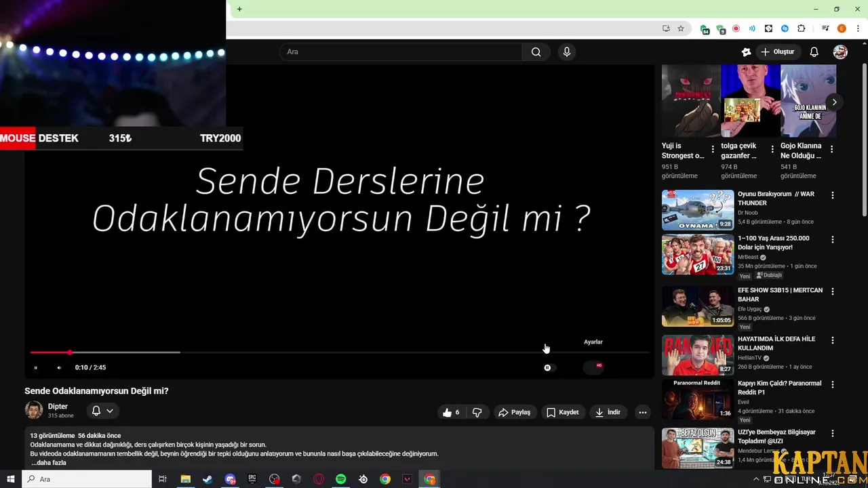Screen dimensions: 868x488
Task: Open Epic Games launcher from taskbar
Action: 252,479
